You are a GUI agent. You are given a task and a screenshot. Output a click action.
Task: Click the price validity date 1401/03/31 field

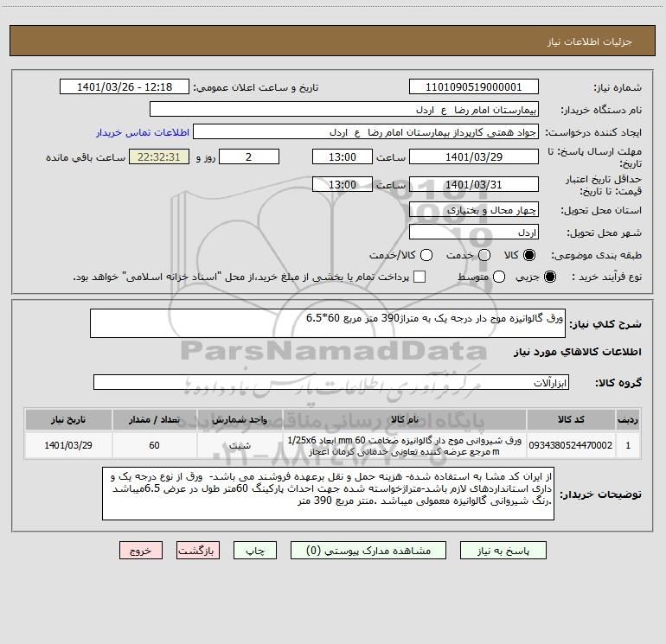point(474,184)
